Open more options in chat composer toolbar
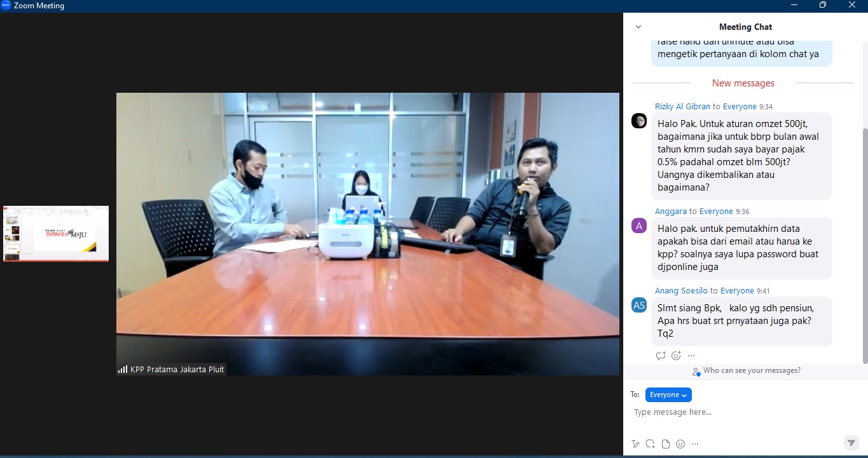 (695, 444)
